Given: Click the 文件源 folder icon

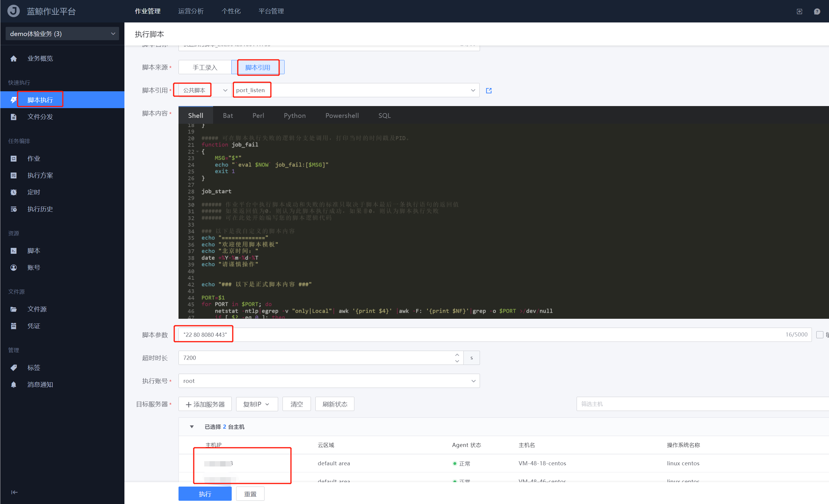Looking at the screenshot, I should [x=14, y=309].
